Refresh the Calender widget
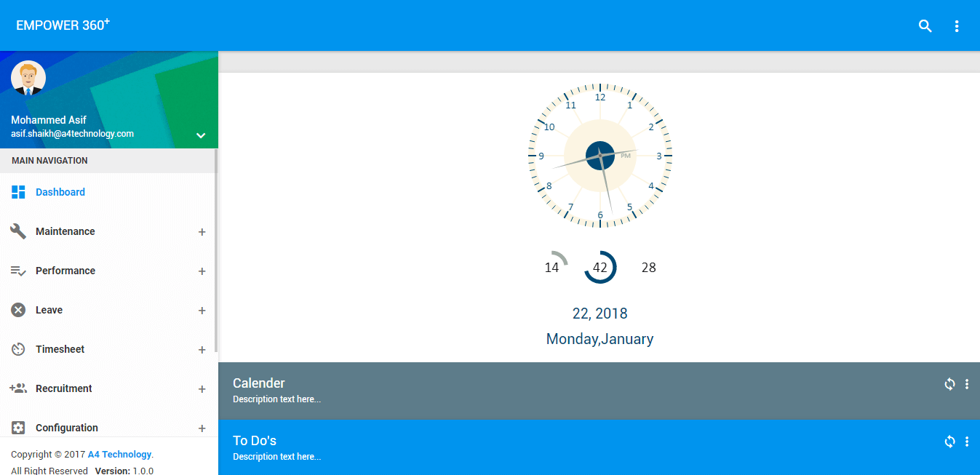 pyautogui.click(x=949, y=383)
